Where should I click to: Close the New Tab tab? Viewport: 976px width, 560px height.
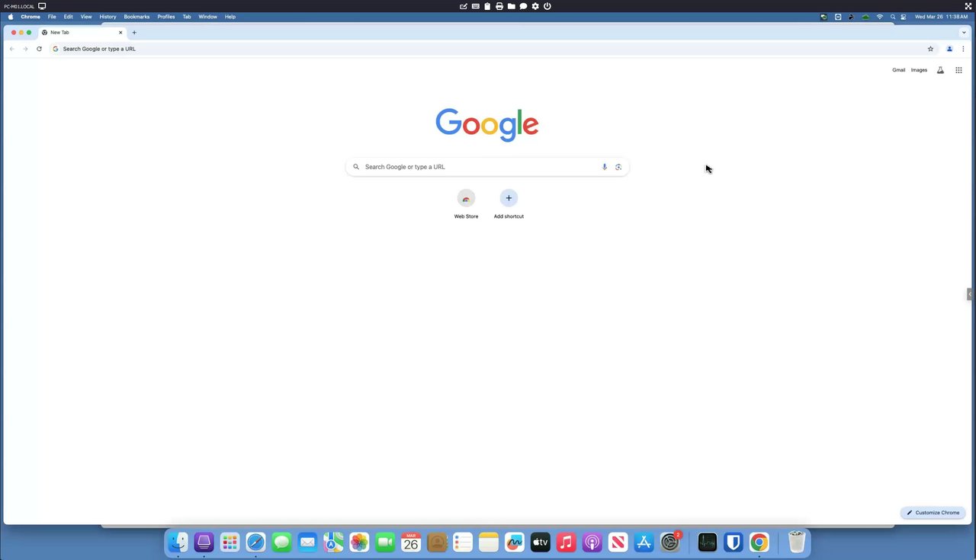(x=120, y=33)
